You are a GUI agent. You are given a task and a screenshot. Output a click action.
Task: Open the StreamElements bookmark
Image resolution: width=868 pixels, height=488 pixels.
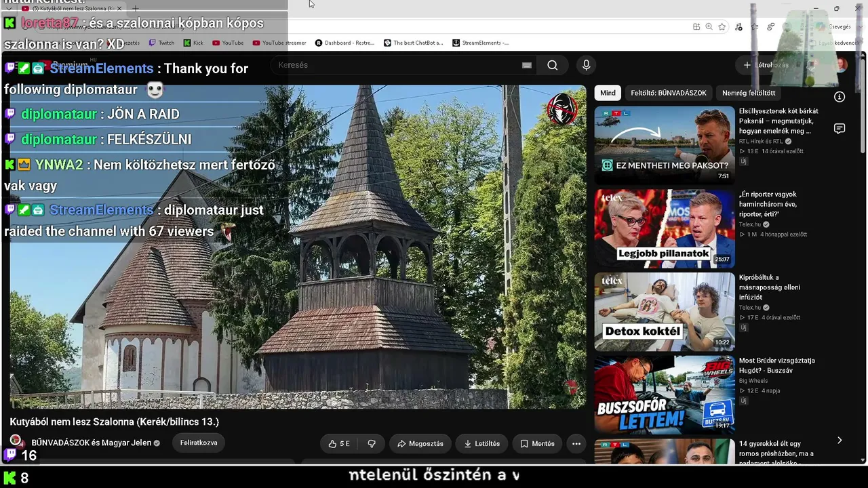[x=481, y=43]
